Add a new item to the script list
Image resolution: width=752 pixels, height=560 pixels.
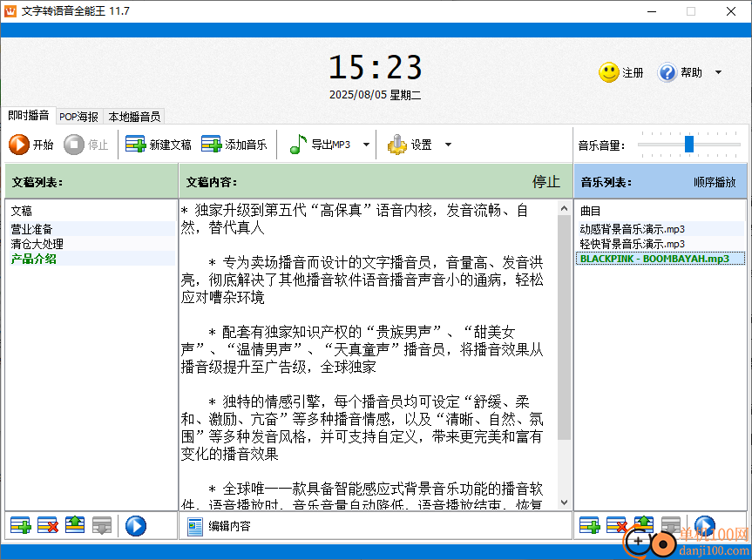[21, 525]
